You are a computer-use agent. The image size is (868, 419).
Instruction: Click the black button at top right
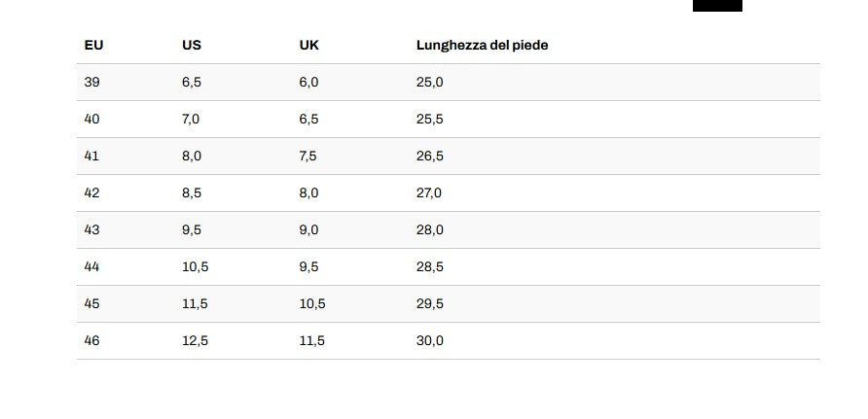[x=717, y=6]
